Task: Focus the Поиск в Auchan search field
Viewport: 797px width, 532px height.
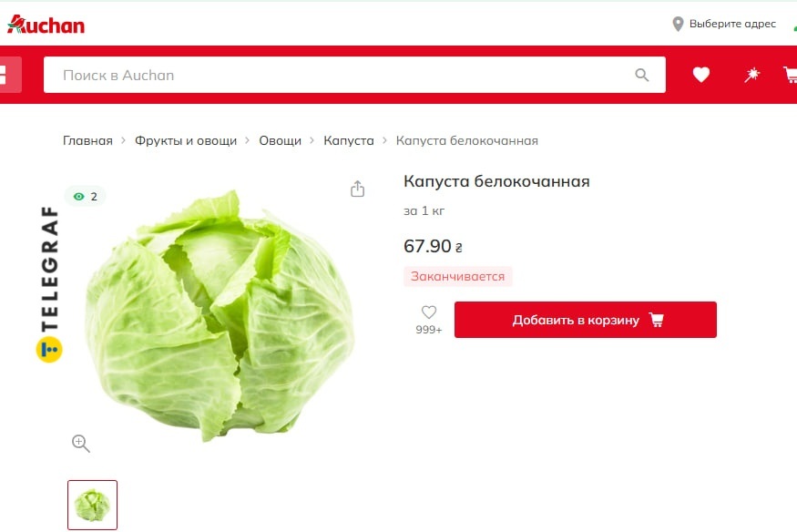Action: coord(354,75)
